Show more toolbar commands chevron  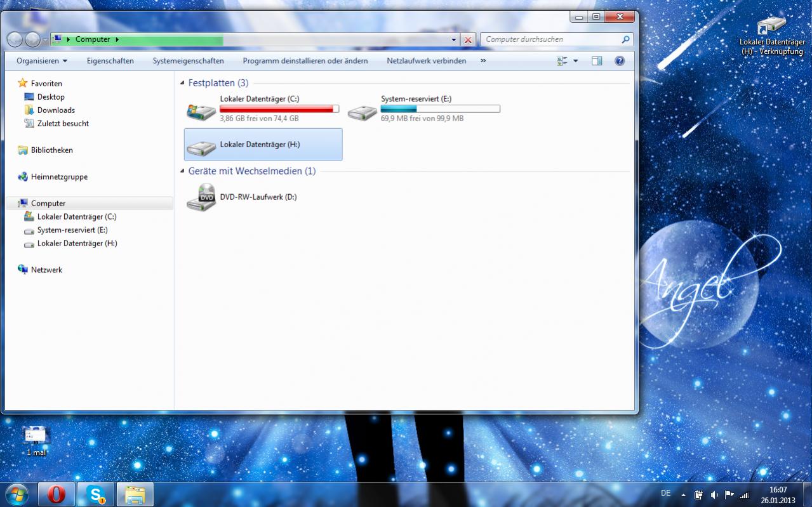click(483, 61)
